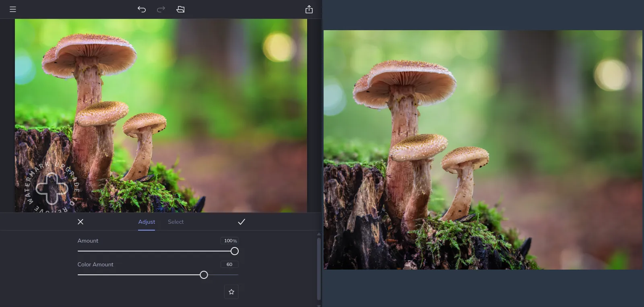Screen dimensions: 644x307
Task: Switch to the Adjust tab
Action: (147, 222)
